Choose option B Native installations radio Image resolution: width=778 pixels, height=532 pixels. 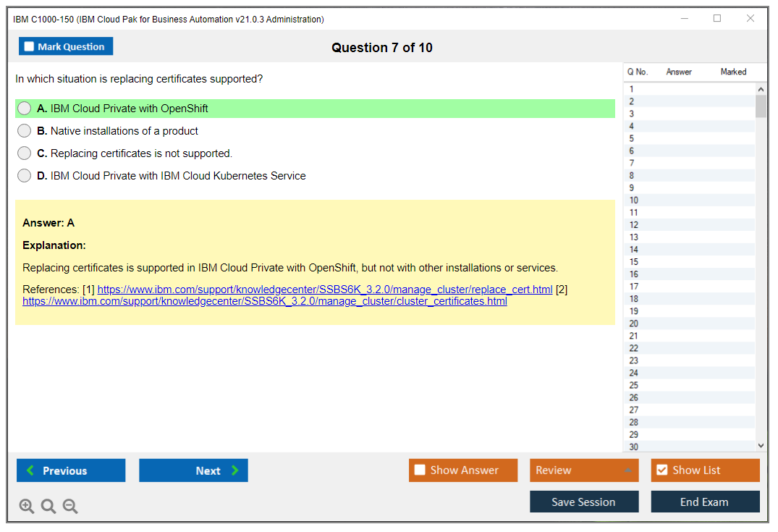coord(25,131)
